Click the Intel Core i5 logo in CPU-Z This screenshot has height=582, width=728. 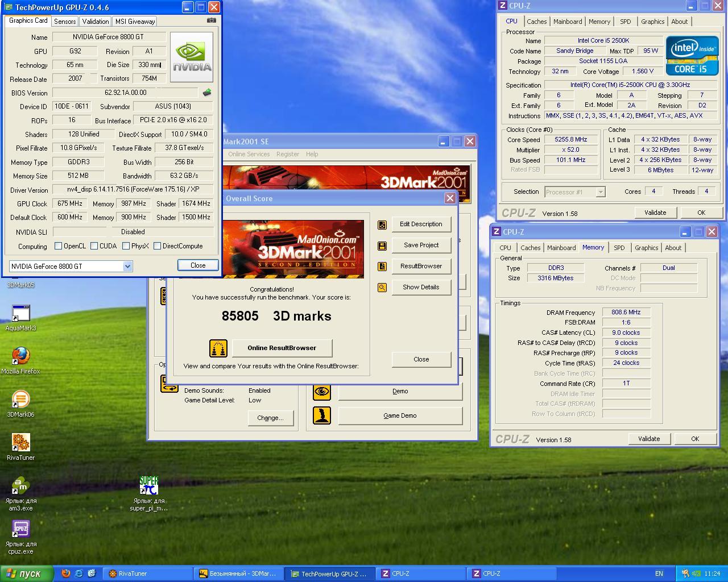692,56
